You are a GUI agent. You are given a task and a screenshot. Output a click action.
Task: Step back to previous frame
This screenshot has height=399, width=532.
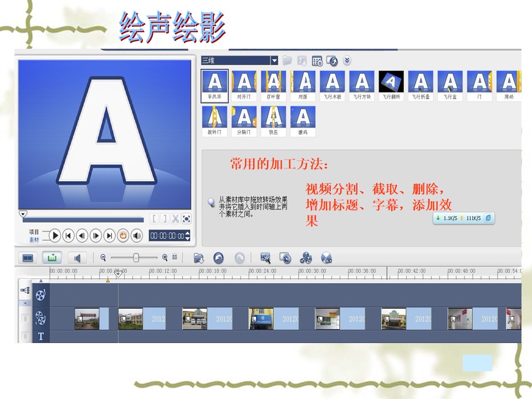pyautogui.click(x=82, y=236)
